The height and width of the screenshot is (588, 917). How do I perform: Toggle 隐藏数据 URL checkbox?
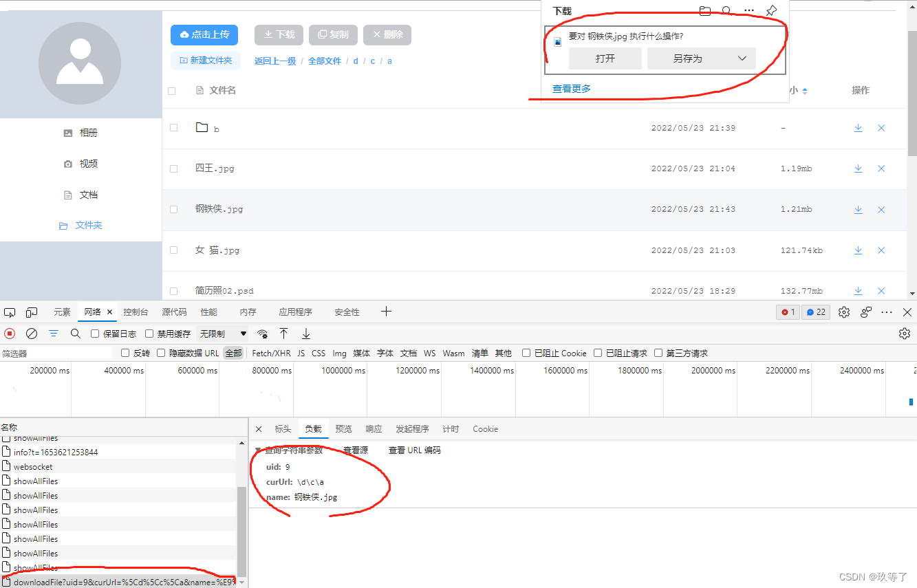click(x=161, y=353)
